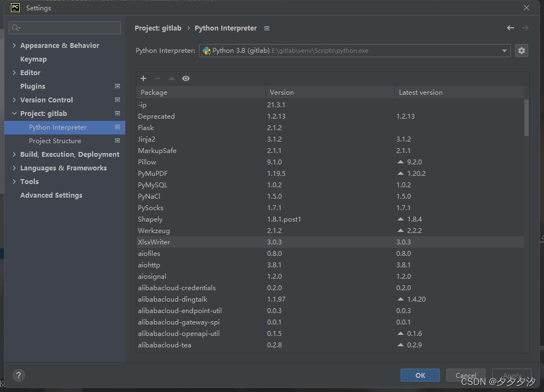The width and height of the screenshot is (544, 392).
Task: Sort by the Version column header
Action: pos(330,92)
